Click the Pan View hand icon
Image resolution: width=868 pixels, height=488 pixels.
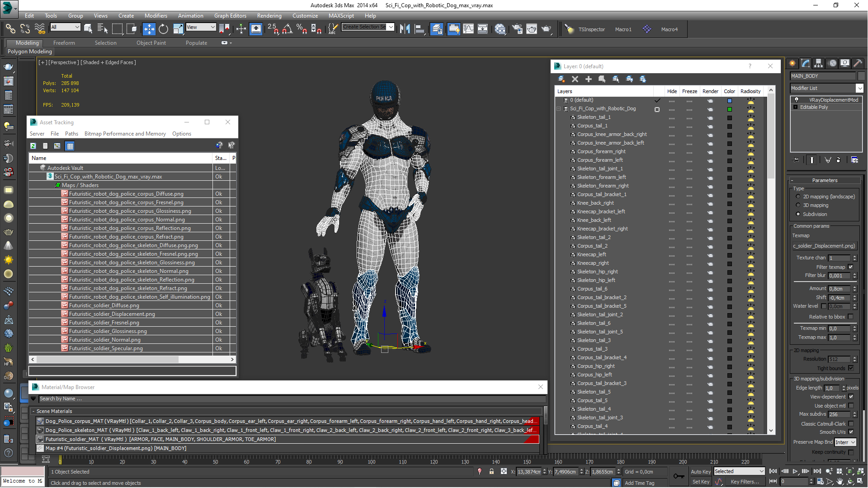coord(840,481)
